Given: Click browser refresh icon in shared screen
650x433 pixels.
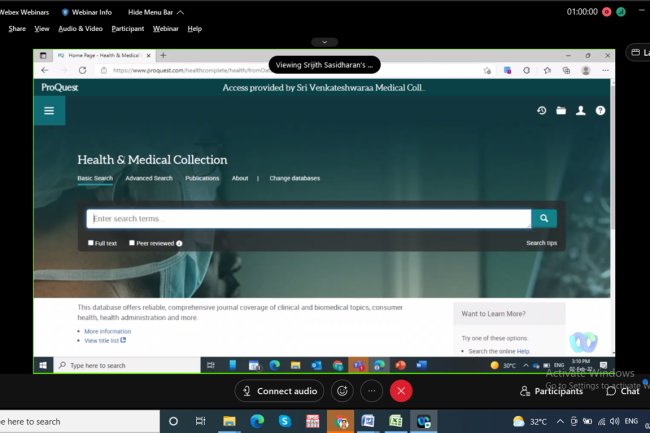Looking at the screenshot, I should click(x=82, y=70).
